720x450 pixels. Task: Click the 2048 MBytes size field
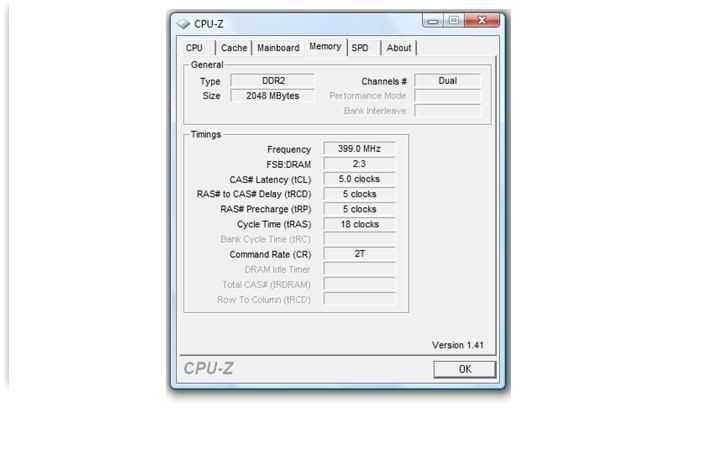[273, 96]
